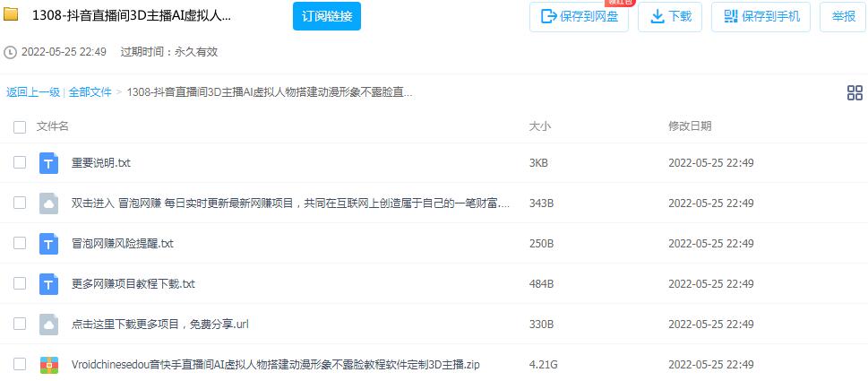Tick the checkbox for 更多网赚项目教程下载.txt

tap(20, 283)
